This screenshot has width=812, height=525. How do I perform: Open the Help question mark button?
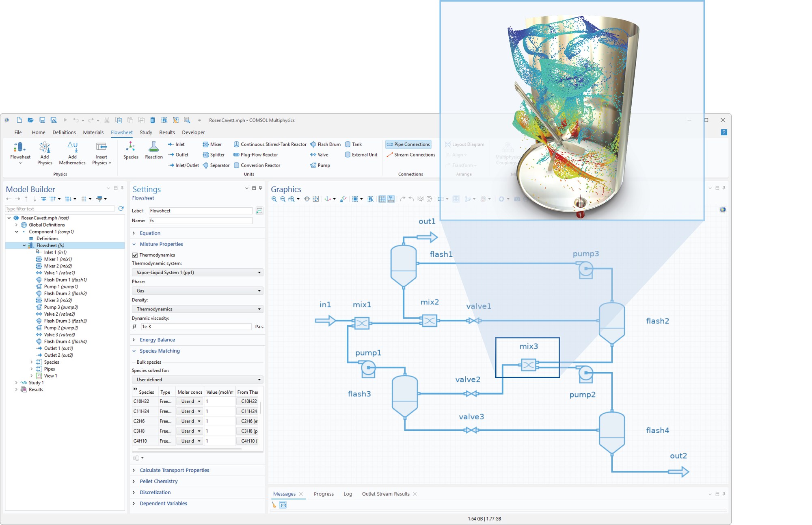click(724, 132)
